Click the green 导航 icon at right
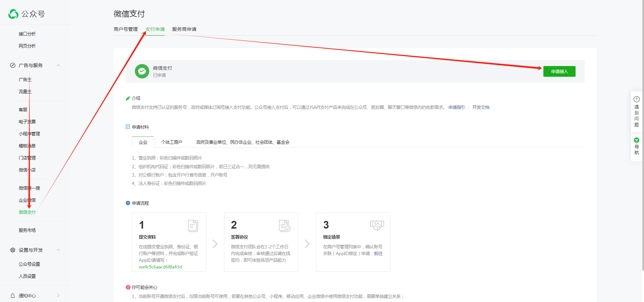The image size is (644, 302). [636, 140]
